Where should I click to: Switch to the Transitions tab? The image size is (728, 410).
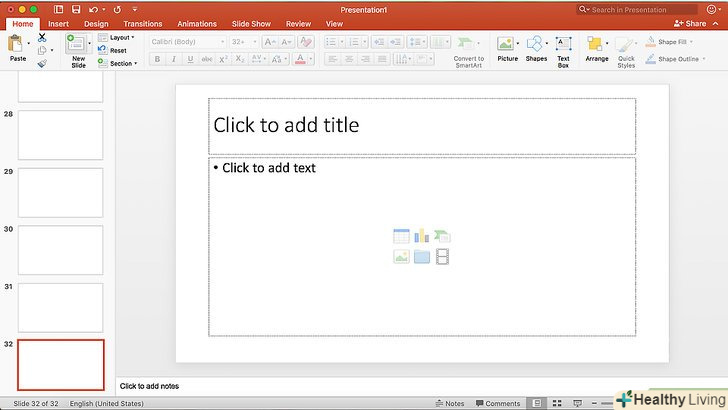click(x=143, y=23)
